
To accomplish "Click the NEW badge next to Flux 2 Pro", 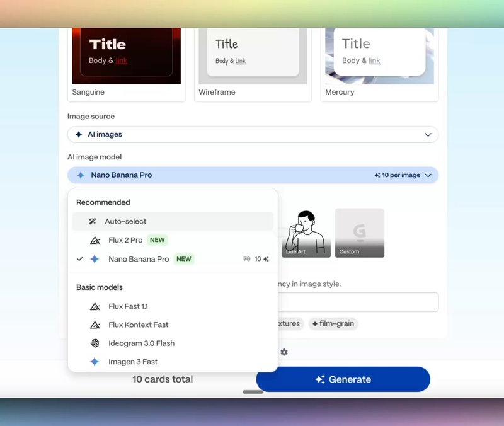I will coord(157,240).
